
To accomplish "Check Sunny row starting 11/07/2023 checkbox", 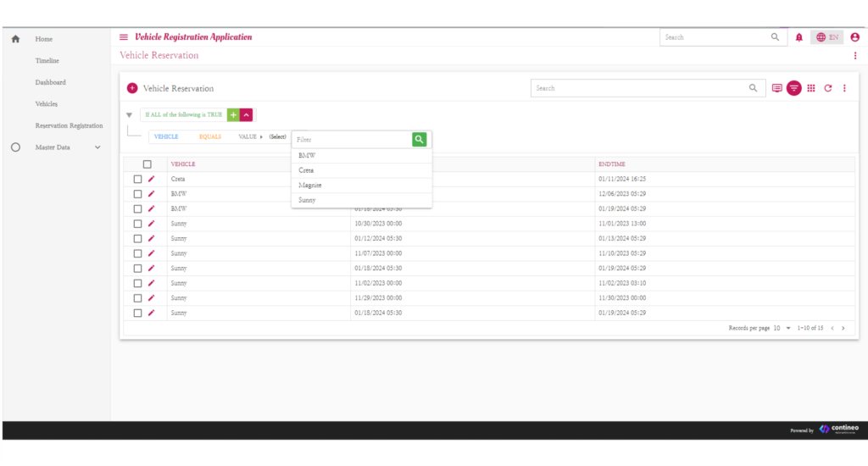I will (137, 253).
